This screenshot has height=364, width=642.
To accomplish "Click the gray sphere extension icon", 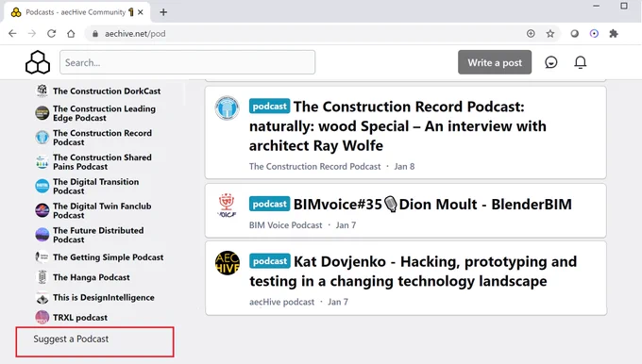I will pyautogui.click(x=574, y=34).
